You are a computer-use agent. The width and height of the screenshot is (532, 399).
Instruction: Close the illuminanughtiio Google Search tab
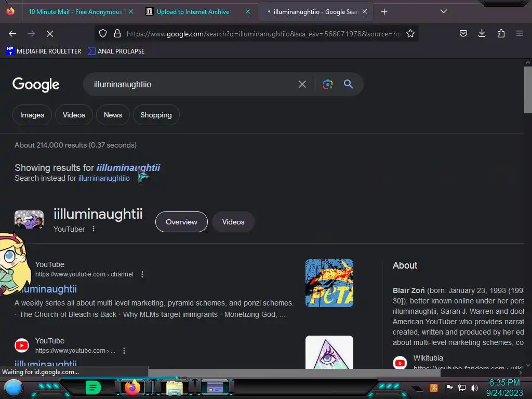coord(365,11)
